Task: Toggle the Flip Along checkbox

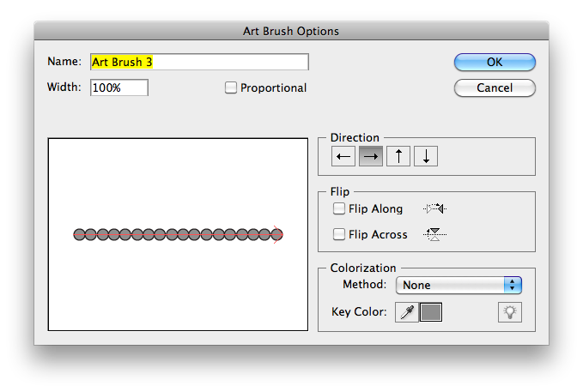Action: coord(340,208)
